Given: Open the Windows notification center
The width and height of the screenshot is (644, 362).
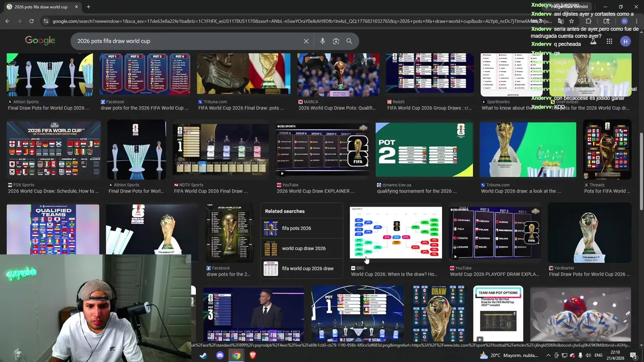Looking at the screenshot, I should coord(633,355).
